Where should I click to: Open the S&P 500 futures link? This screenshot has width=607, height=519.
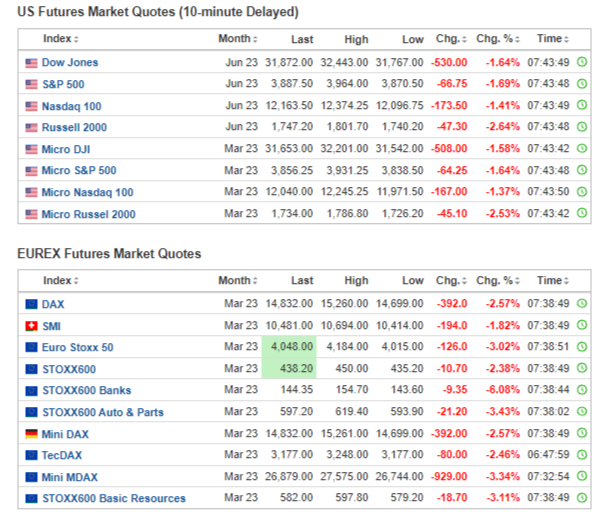[x=63, y=84]
